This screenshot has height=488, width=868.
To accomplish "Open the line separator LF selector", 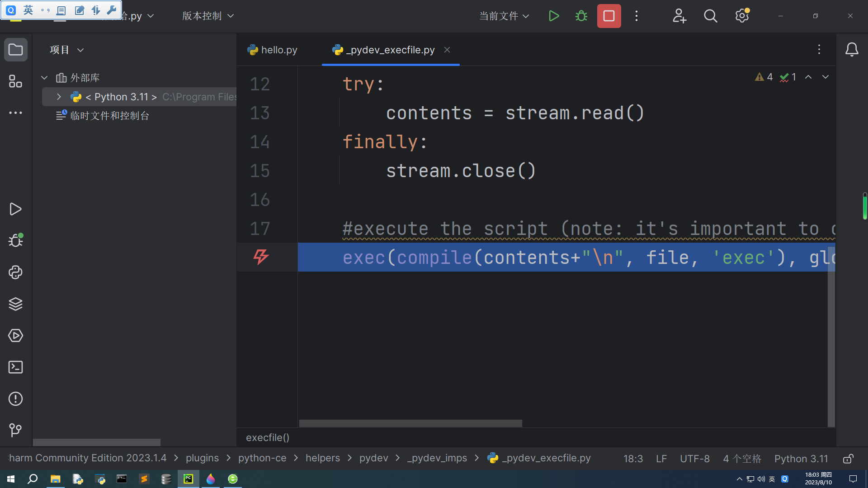I will 661,459.
